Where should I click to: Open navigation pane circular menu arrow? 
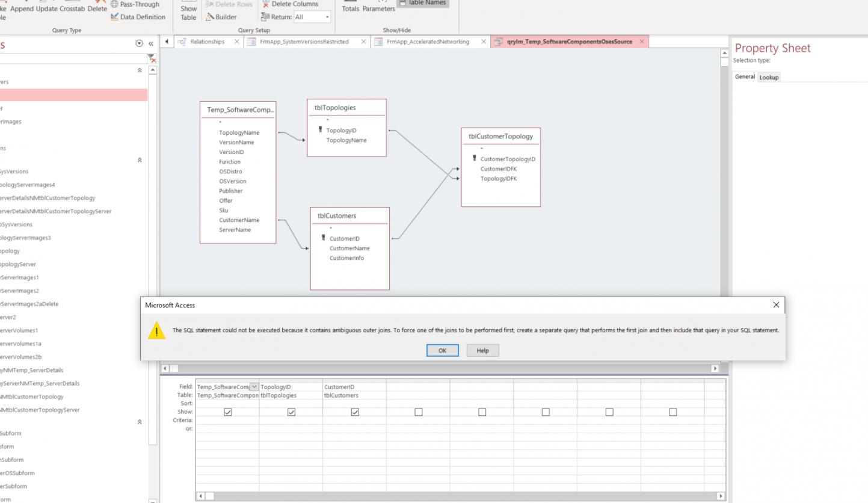click(140, 43)
